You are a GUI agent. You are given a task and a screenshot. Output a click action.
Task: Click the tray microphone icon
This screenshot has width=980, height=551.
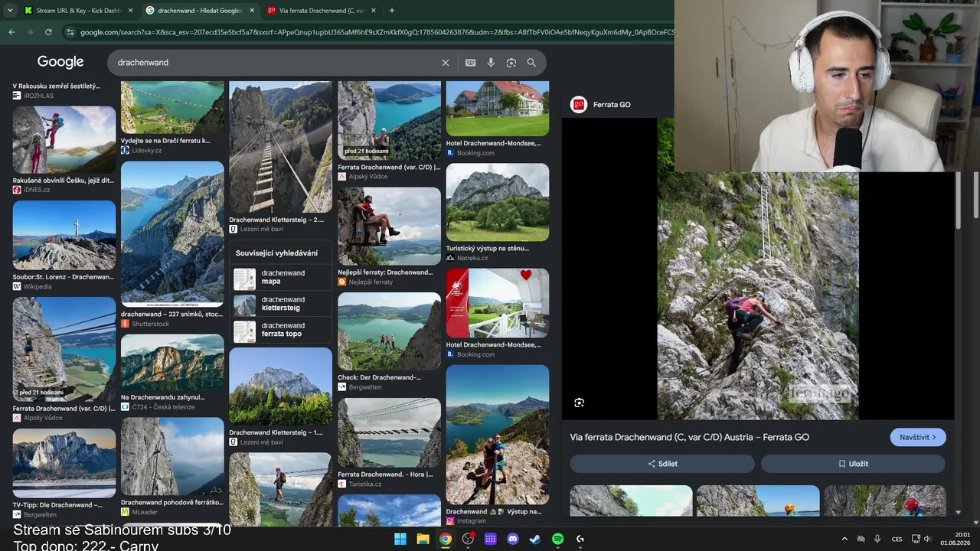coord(877,539)
